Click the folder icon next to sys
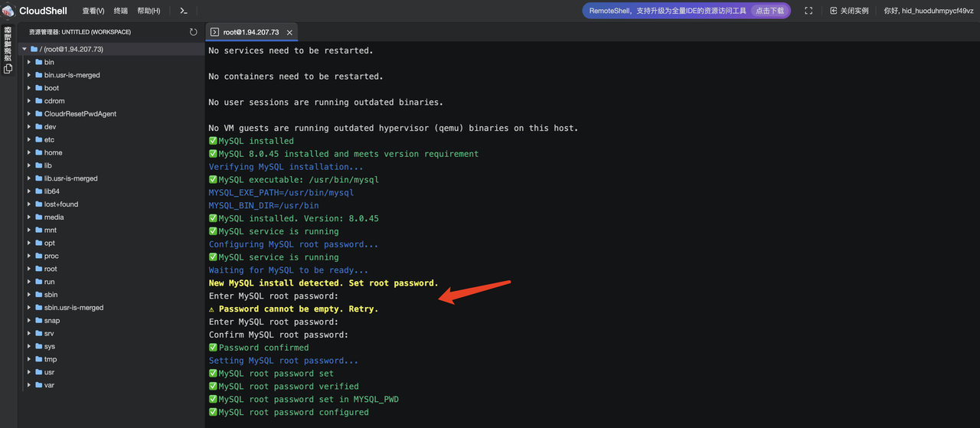 pyautogui.click(x=38, y=346)
